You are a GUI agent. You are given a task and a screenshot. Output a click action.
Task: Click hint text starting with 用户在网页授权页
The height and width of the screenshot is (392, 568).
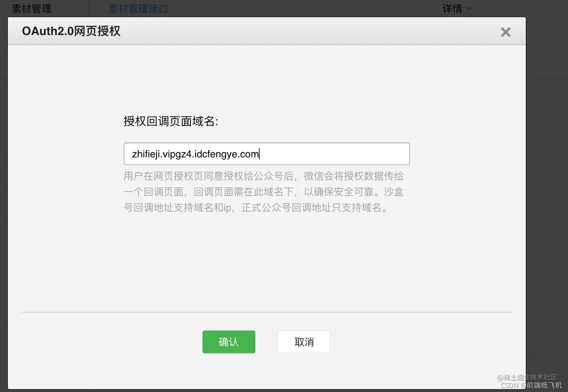tap(264, 191)
